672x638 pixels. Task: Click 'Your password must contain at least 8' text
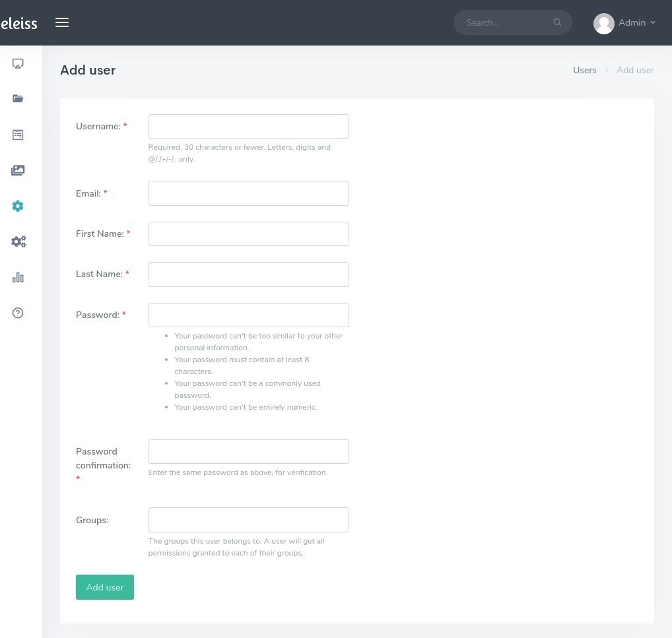pos(242,366)
